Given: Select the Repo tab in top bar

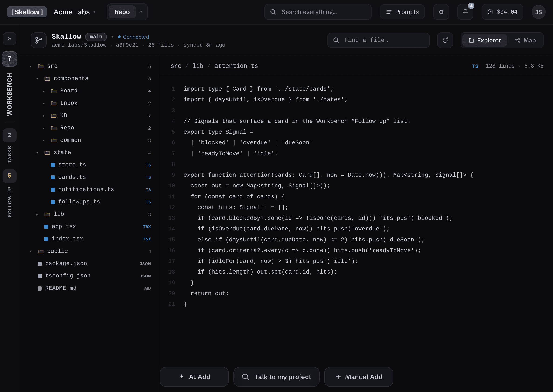Looking at the screenshot, I should (122, 12).
